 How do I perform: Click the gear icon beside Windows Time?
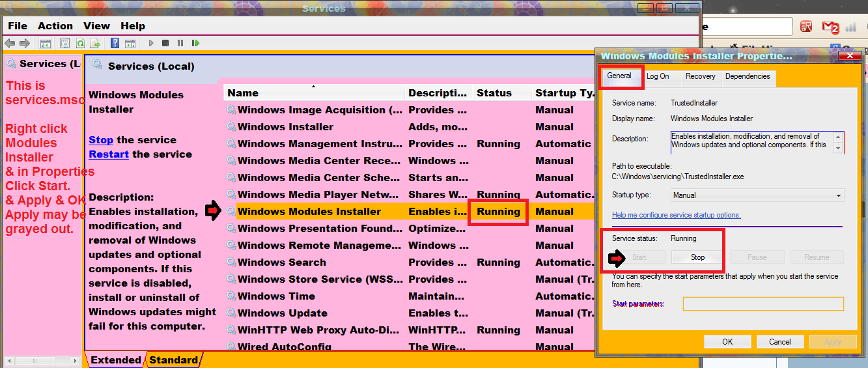[231, 296]
